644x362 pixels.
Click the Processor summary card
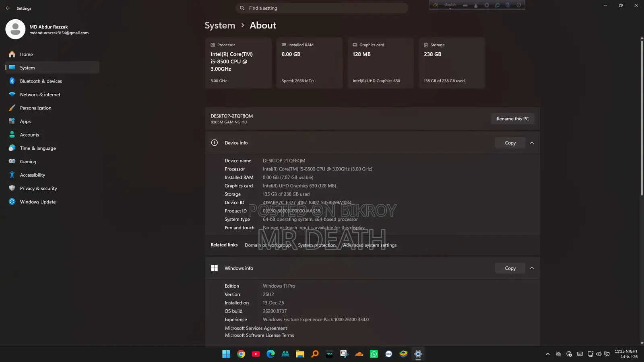238,63
